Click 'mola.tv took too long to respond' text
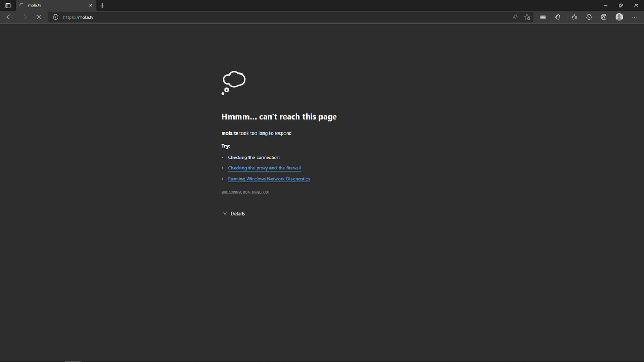Screen dimensions: 644x362 (x=257, y=133)
